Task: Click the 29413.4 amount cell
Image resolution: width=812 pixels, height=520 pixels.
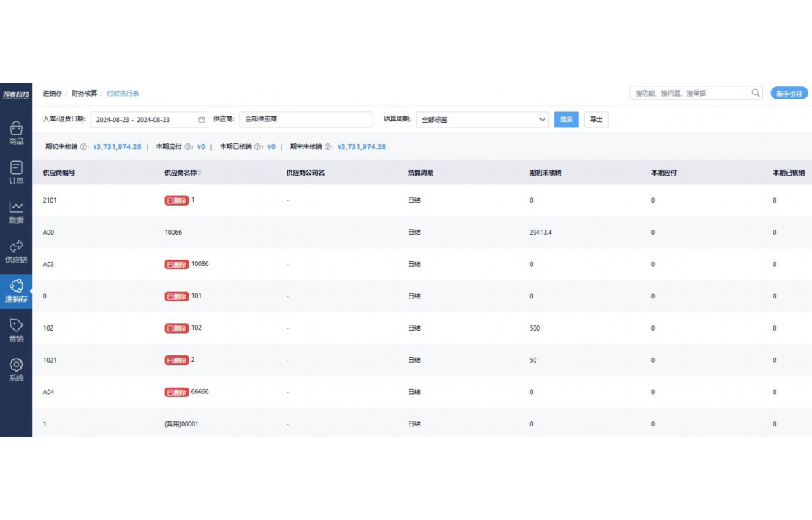Action: click(x=541, y=233)
